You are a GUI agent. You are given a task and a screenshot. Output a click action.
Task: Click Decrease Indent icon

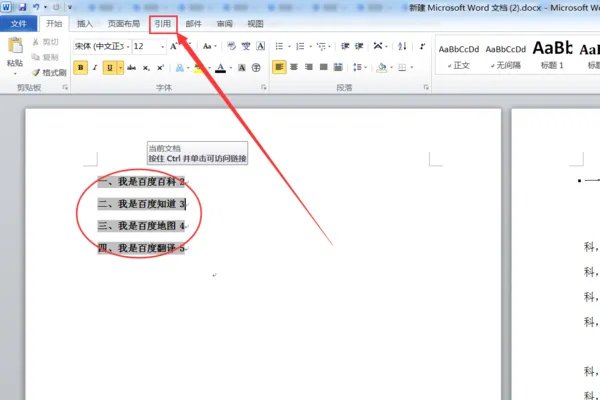[345, 46]
